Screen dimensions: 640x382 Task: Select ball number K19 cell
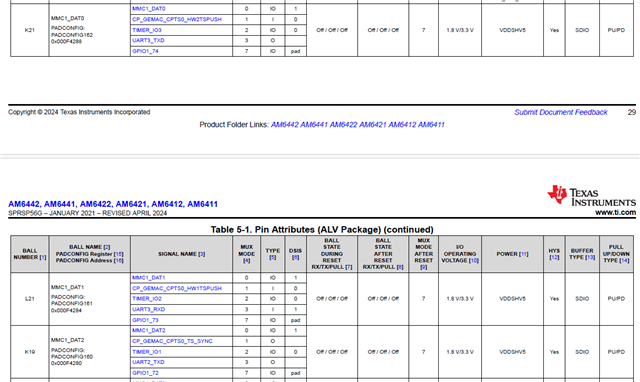coord(29,352)
